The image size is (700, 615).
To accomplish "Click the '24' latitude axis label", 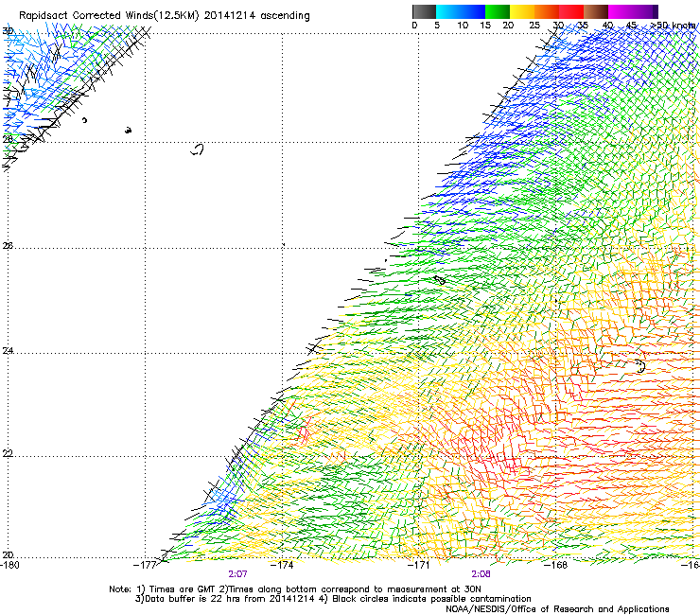I will coord(8,351).
